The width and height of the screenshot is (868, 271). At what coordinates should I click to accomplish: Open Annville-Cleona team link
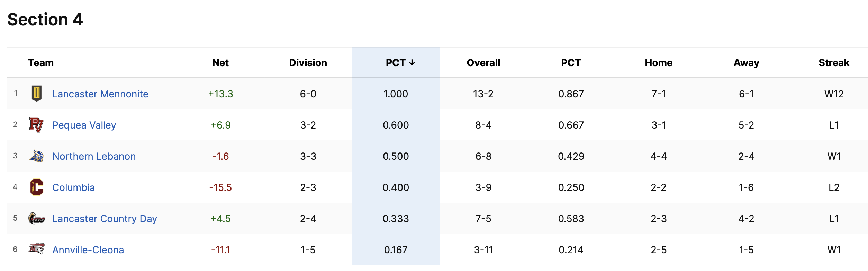coord(88,250)
